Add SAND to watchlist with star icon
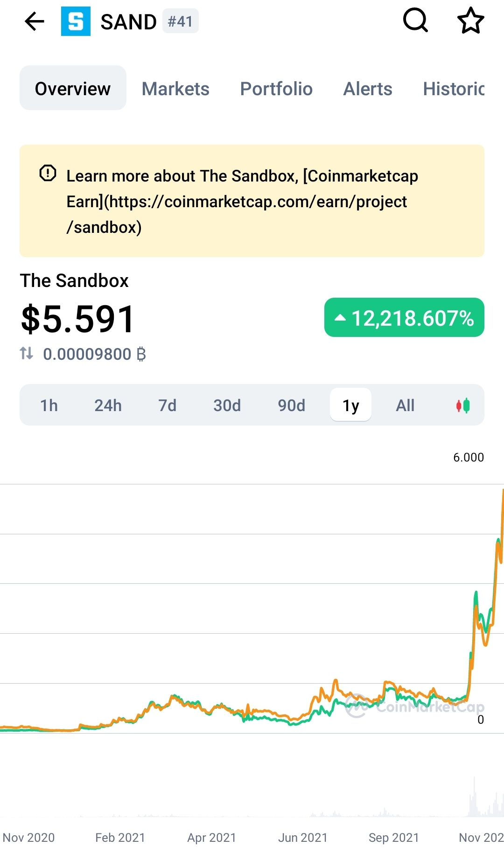The image size is (504, 853). [470, 21]
